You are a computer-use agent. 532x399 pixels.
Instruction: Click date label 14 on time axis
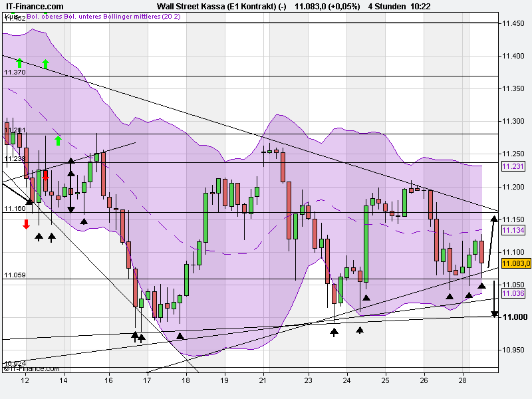63,380
